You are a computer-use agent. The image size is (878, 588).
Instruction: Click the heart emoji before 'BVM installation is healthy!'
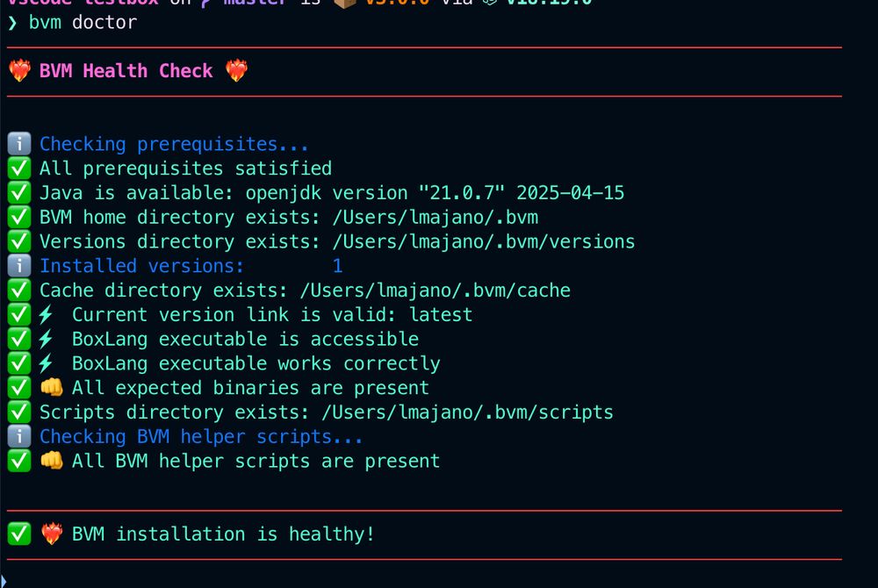point(52,534)
